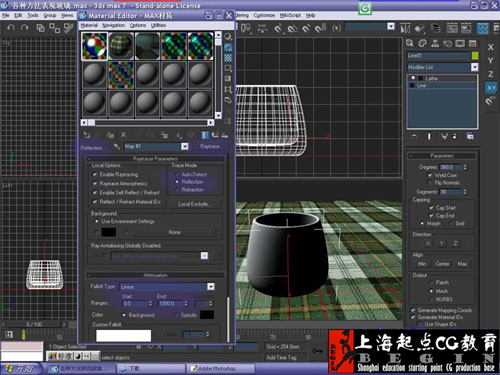Click Reset Map delete X icon
The width and height of the screenshot is (500, 375).
[x=123, y=135]
